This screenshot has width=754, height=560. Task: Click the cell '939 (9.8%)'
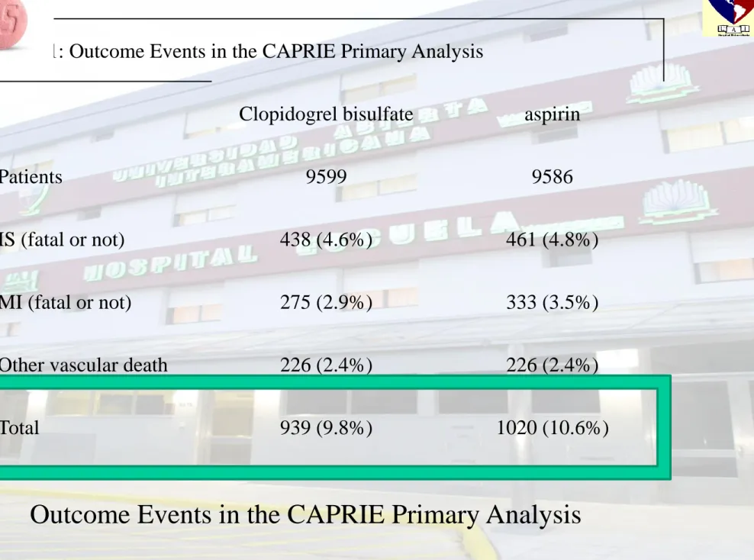point(326,428)
